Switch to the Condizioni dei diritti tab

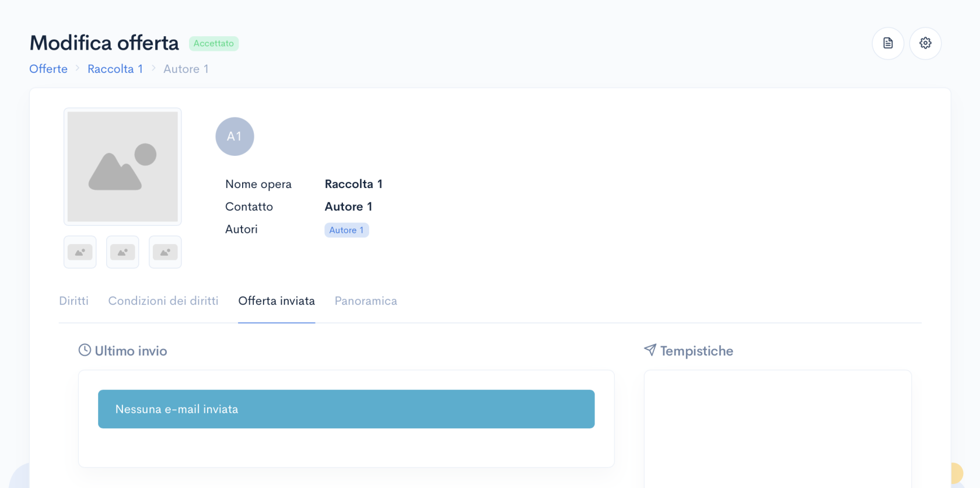[163, 301]
